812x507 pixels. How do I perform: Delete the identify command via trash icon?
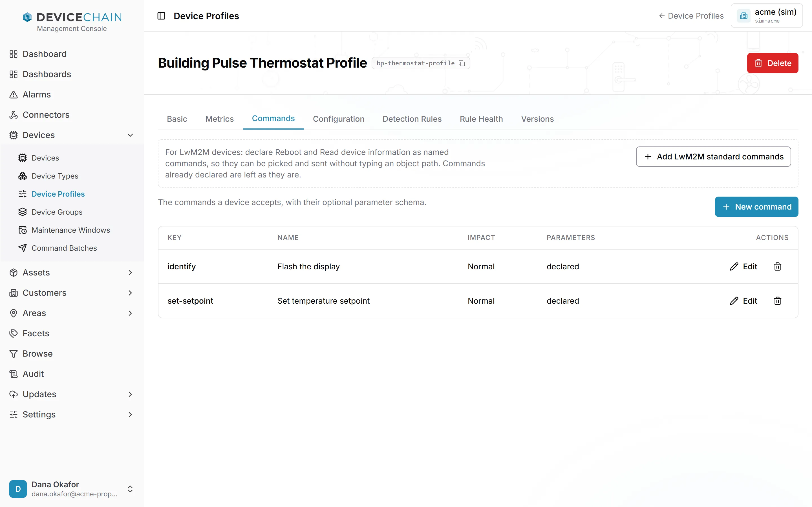tap(777, 266)
